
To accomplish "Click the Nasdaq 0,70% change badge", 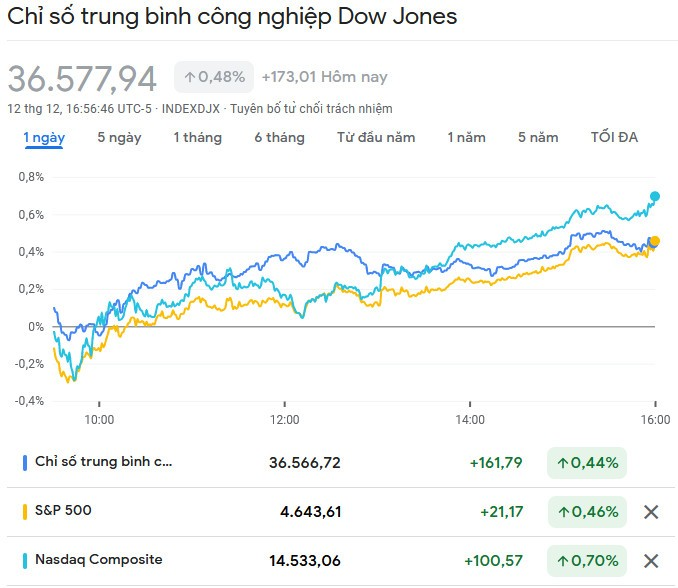I will pos(588,560).
